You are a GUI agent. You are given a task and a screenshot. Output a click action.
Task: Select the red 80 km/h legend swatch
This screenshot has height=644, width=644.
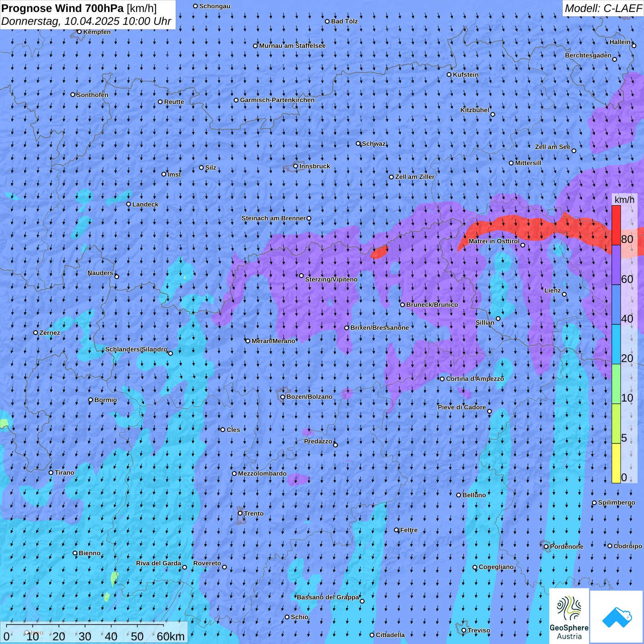[616, 225]
